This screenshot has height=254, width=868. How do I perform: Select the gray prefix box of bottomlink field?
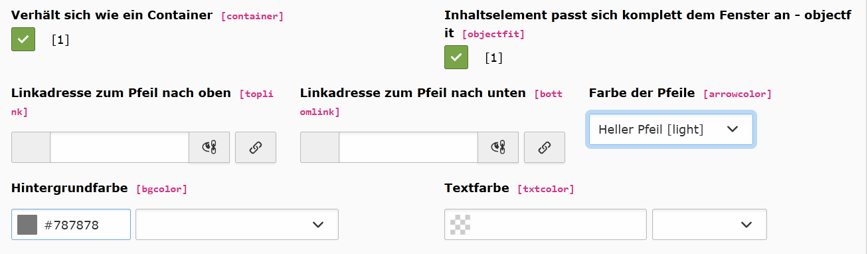[x=319, y=148]
